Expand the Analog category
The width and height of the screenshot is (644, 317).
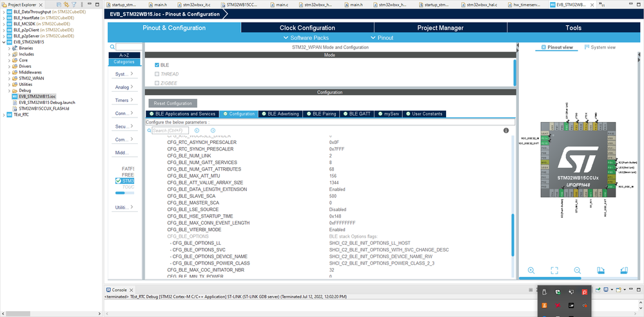click(x=124, y=87)
